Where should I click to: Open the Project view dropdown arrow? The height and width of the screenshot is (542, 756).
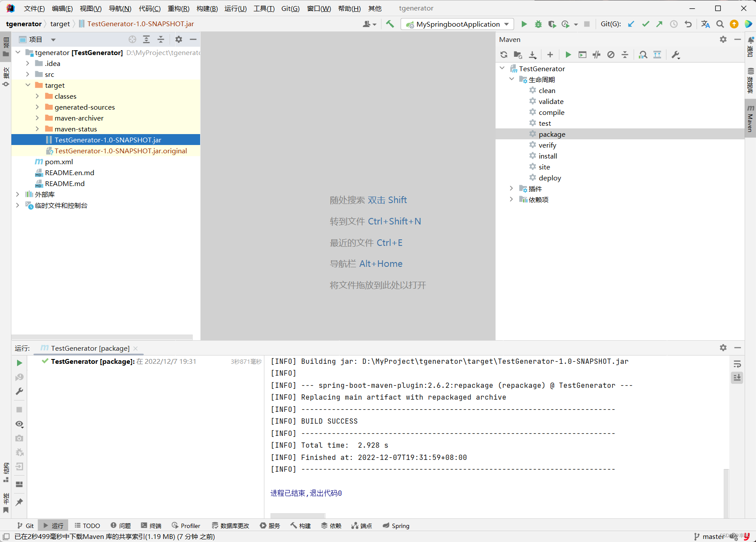(53, 40)
